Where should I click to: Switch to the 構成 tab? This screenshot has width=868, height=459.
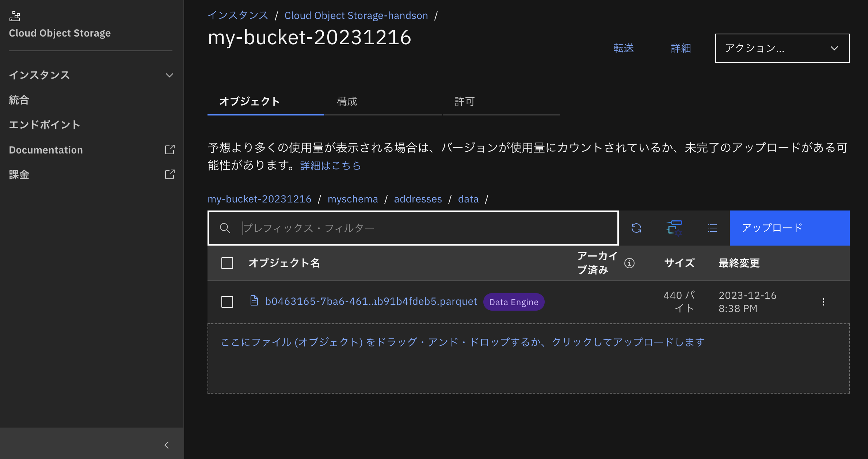click(x=347, y=102)
